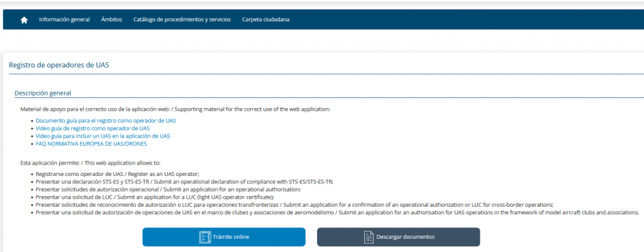Open FAQ NORMATIVA EUROPEA DE UAS/DRONES link
Screen dimensions: 644x252
(x=91, y=144)
